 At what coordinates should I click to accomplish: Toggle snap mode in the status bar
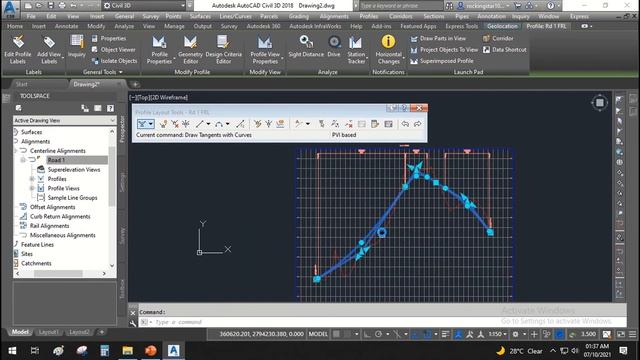[347, 334]
